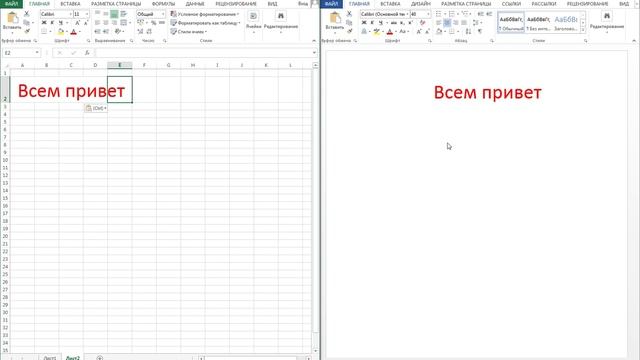Switch to Лист1 sheet tab
The image size is (640, 360).
point(49,358)
